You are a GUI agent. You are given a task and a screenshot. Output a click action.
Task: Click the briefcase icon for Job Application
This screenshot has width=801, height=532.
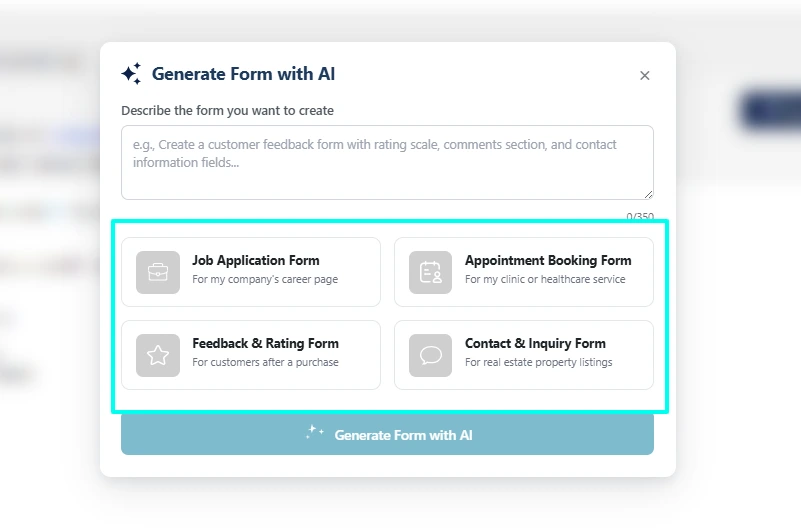pyautogui.click(x=158, y=272)
